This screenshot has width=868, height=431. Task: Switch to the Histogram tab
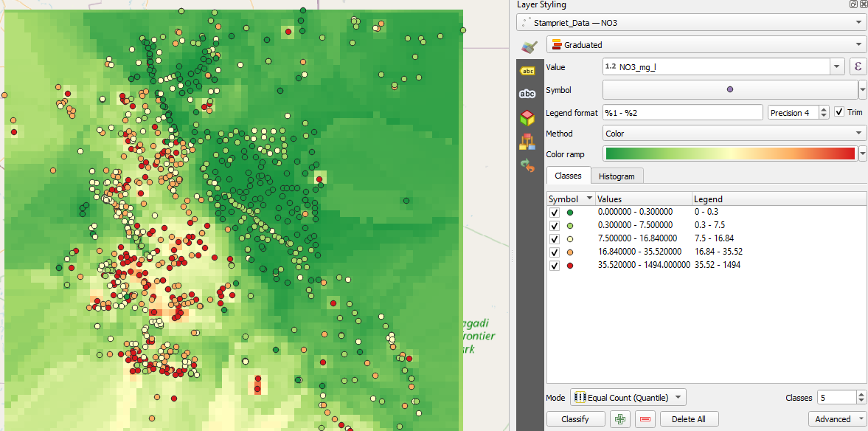tap(617, 176)
